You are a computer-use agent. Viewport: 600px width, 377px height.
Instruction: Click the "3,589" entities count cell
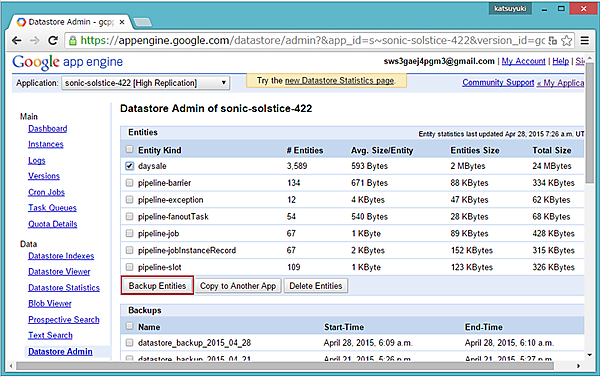click(297, 166)
